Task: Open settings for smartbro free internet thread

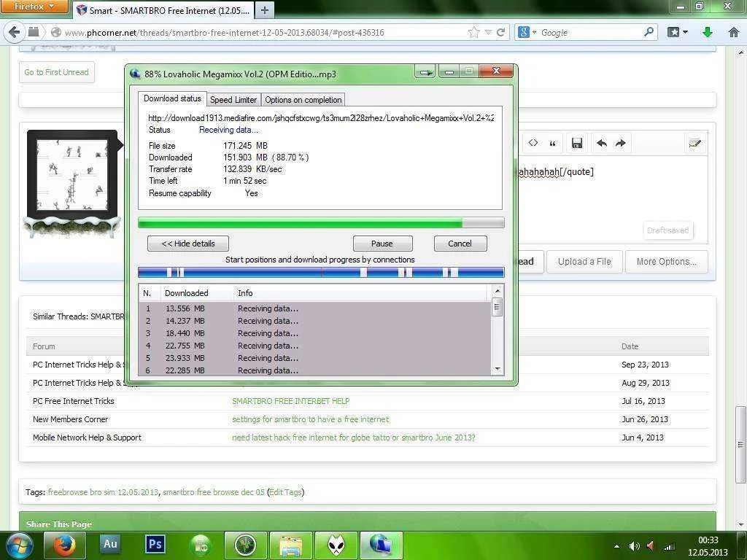Action: pyautogui.click(x=310, y=419)
